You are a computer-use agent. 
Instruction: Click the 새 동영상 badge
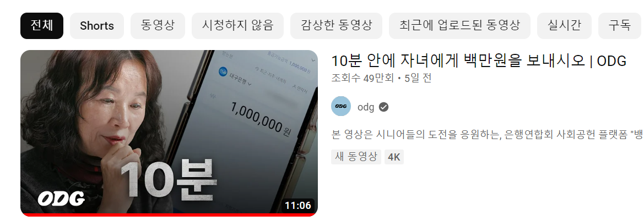[x=356, y=157]
